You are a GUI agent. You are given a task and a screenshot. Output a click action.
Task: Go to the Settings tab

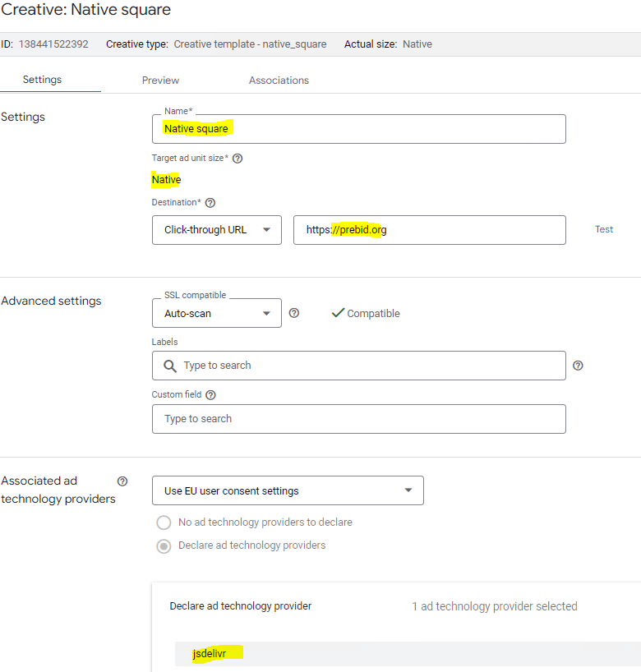coord(42,80)
